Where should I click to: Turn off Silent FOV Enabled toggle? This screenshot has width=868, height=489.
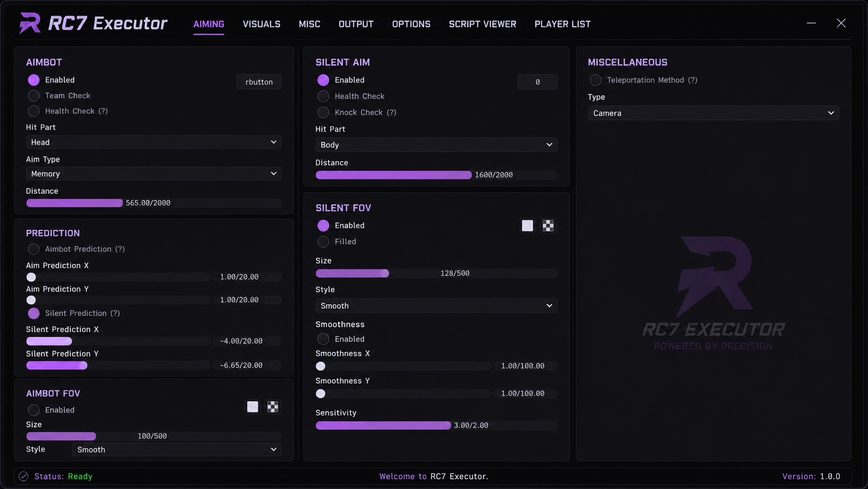pos(323,226)
